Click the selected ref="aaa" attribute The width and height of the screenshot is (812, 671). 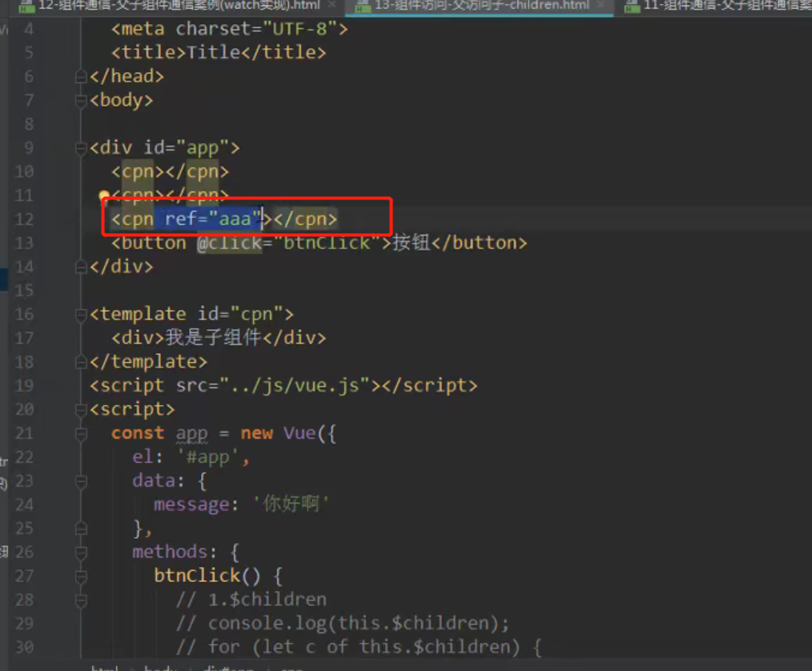[212, 219]
